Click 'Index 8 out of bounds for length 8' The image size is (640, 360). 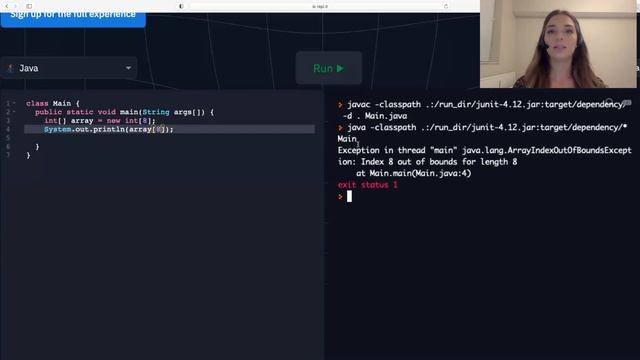pos(439,162)
